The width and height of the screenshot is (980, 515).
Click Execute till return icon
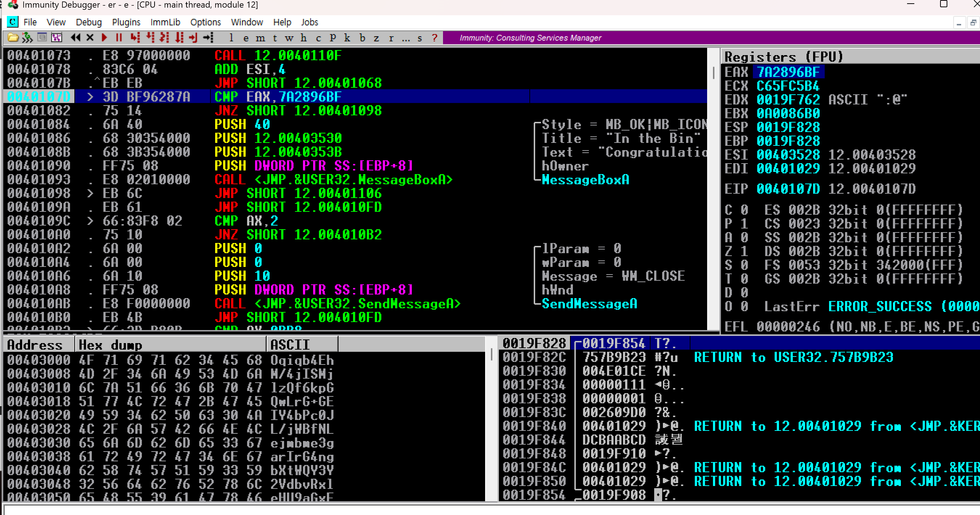coord(193,38)
